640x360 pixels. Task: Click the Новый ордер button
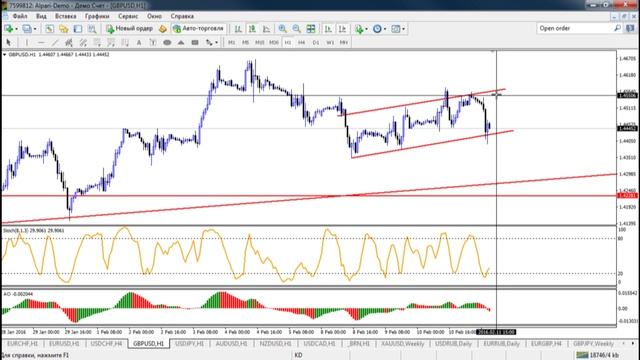[x=129, y=29]
